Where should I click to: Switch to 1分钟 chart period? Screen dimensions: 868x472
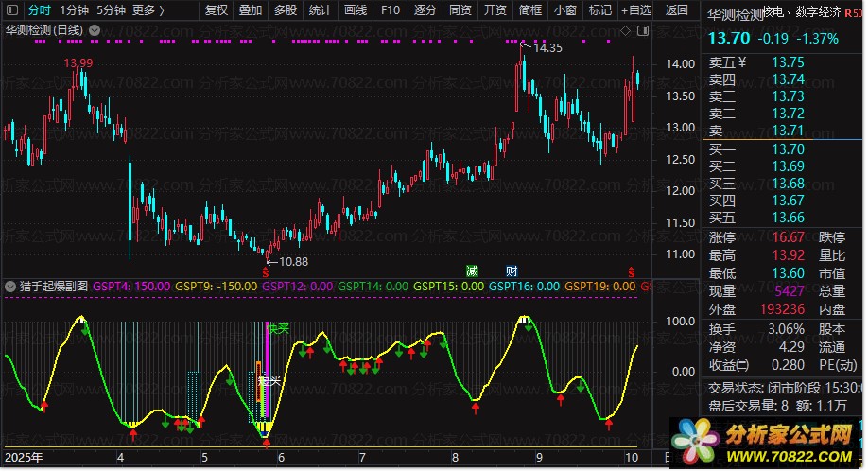pos(74,10)
